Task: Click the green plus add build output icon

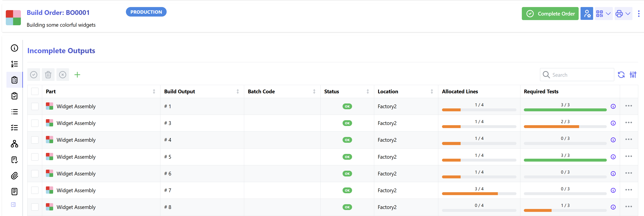Action: coord(77,75)
